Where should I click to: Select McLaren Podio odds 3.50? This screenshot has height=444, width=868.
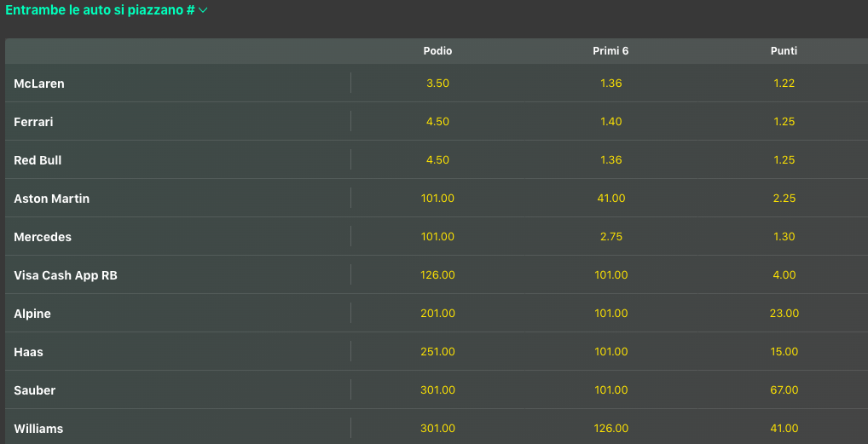(437, 84)
